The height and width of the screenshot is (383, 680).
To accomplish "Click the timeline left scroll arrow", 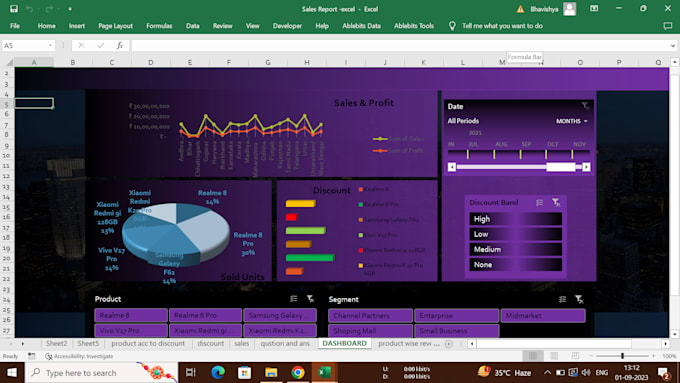I will 451,167.
